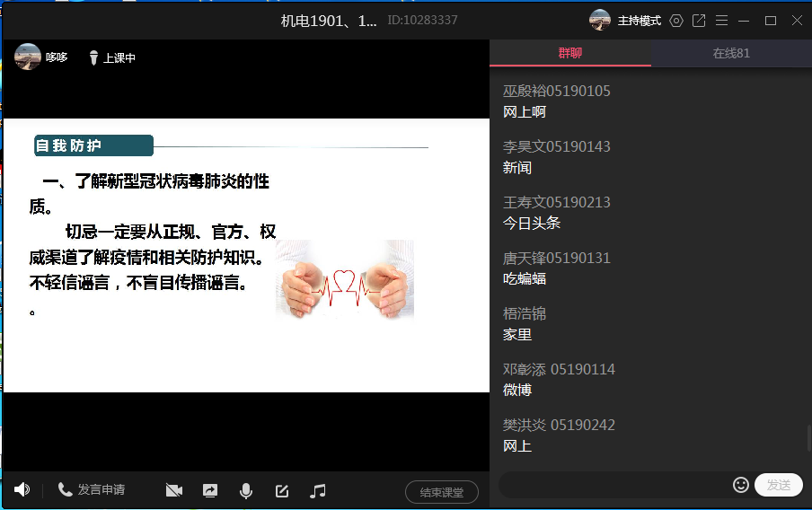
Task: Click the 发送 send button
Action: pyautogui.click(x=778, y=485)
